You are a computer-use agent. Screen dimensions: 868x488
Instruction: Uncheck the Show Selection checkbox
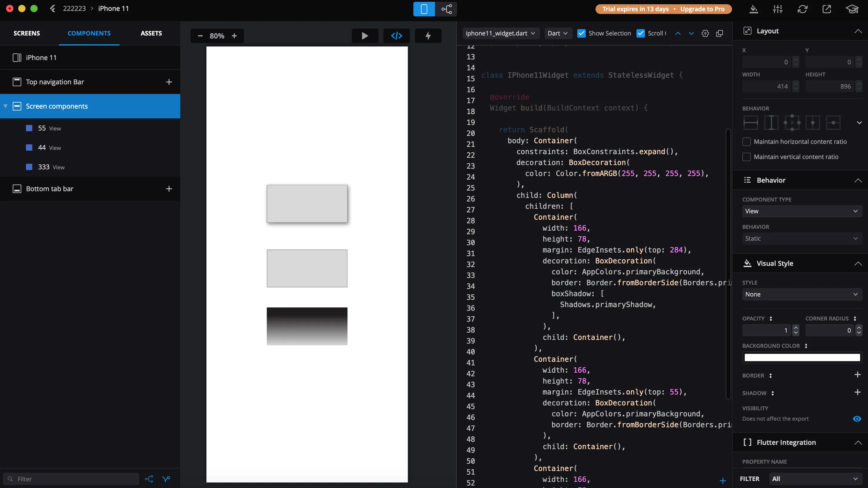pyautogui.click(x=581, y=33)
